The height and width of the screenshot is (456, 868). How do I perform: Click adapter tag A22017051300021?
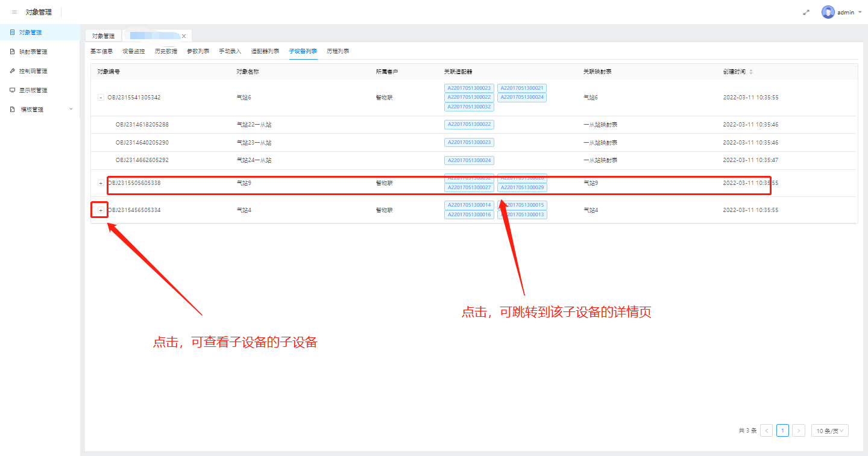coord(521,88)
